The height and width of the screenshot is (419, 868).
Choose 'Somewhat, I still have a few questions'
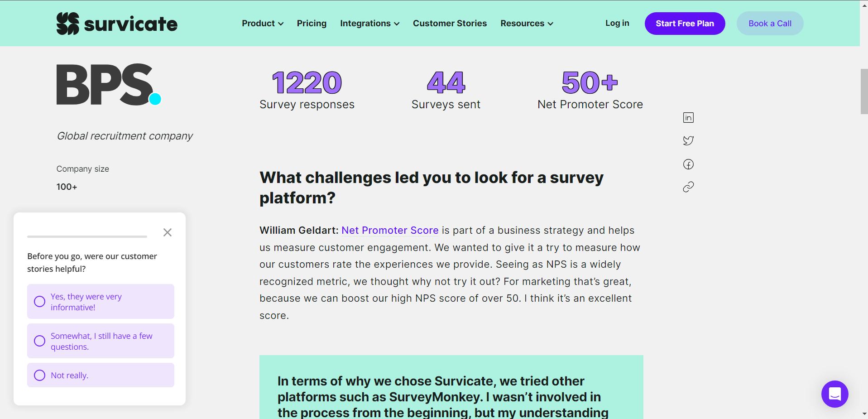pyautogui.click(x=101, y=341)
